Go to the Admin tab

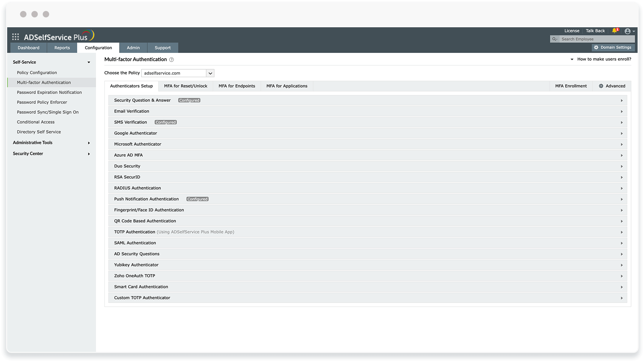pos(133,48)
